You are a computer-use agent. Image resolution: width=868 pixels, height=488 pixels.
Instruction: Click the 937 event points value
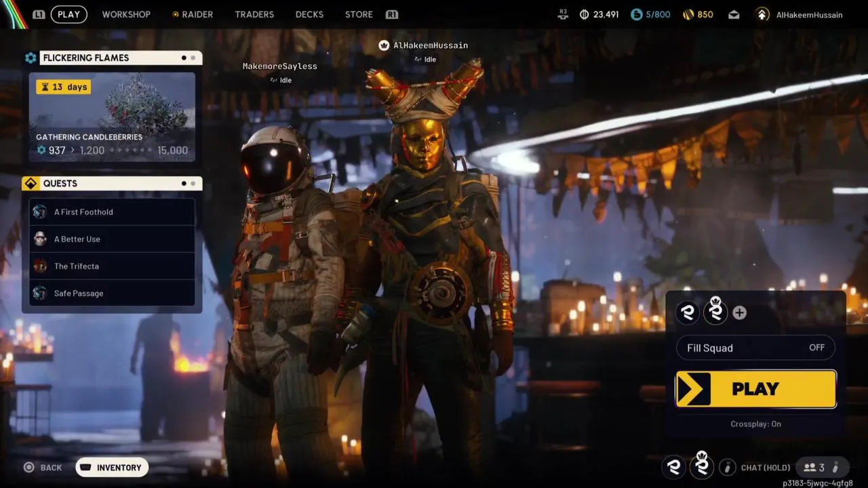pyautogui.click(x=57, y=150)
